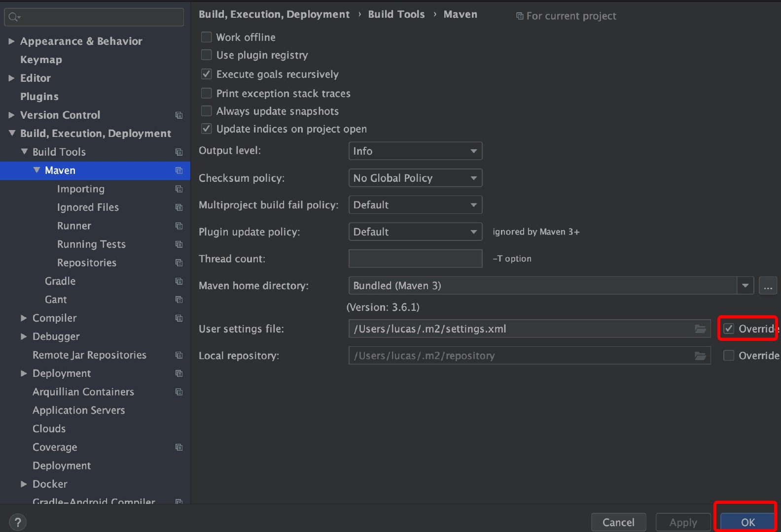Open Plugins settings page
This screenshot has width=781, height=532.
pos(39,97)
